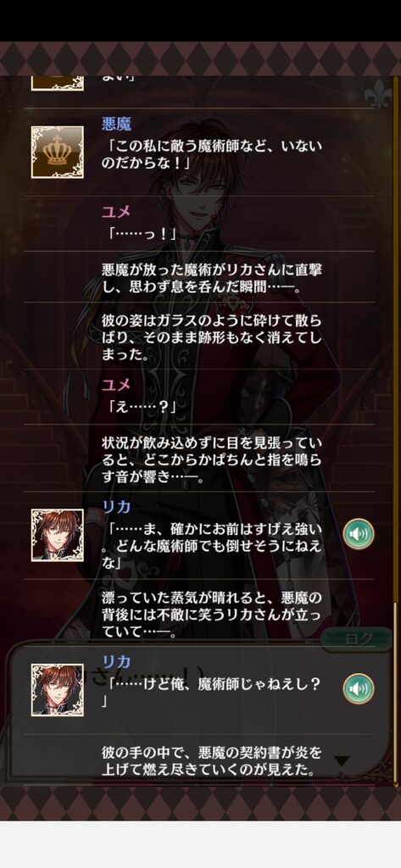Tap the crown avatar next to 悪魔
The height and width of the screenshot is (868, 401).
(58, 153)
